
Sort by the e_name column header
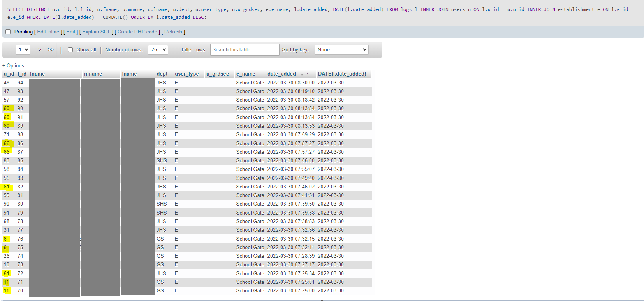[x=246, y=74]
